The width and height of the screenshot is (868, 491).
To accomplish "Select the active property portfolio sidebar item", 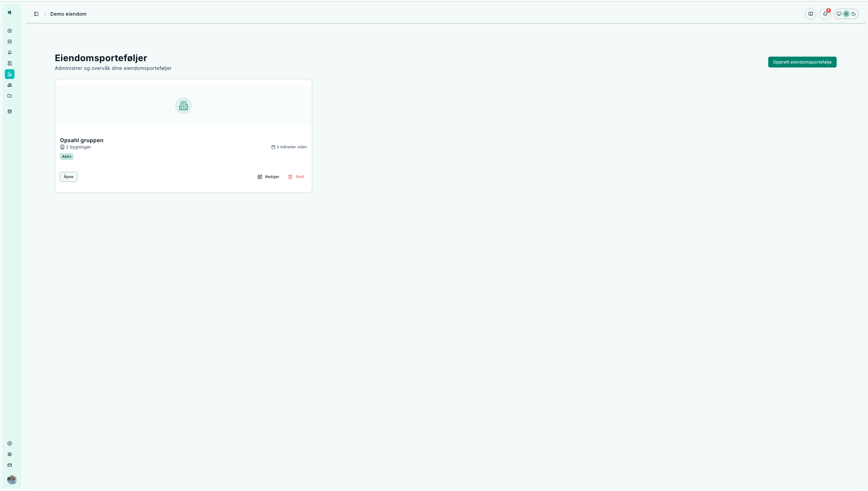I will point(9,74).
